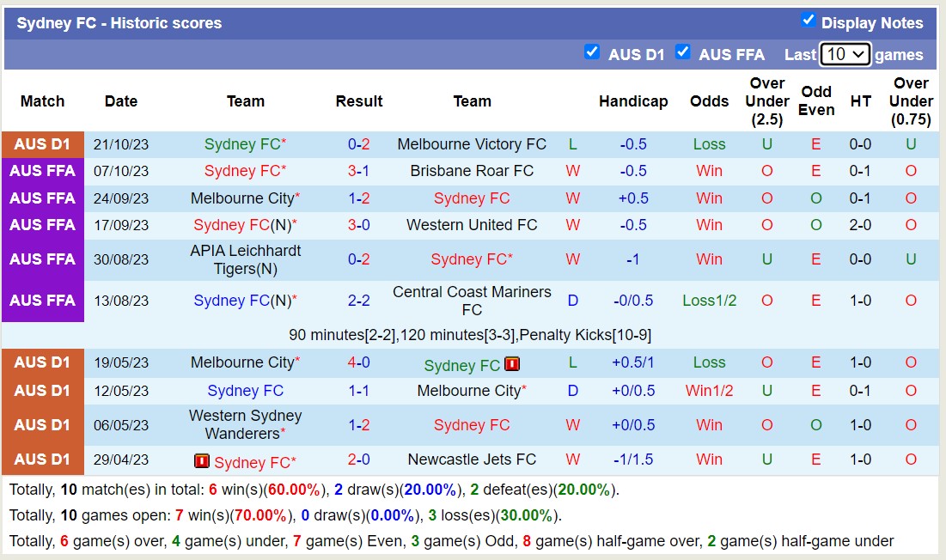Click the Handicap column header
The width and height of the screenshot is (946, 560).
(633, 100)
